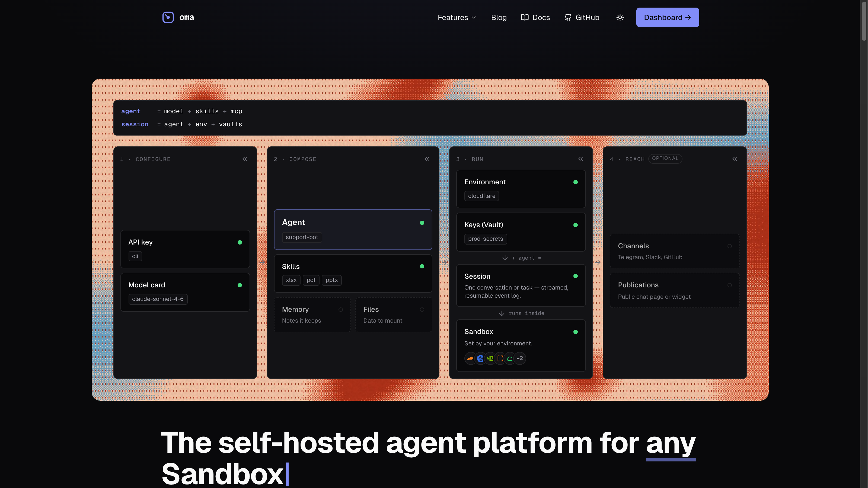Screen dimensions: 868x488
Task: Click the orange brackets sandbox provider icon
Action: coord(500,358)
